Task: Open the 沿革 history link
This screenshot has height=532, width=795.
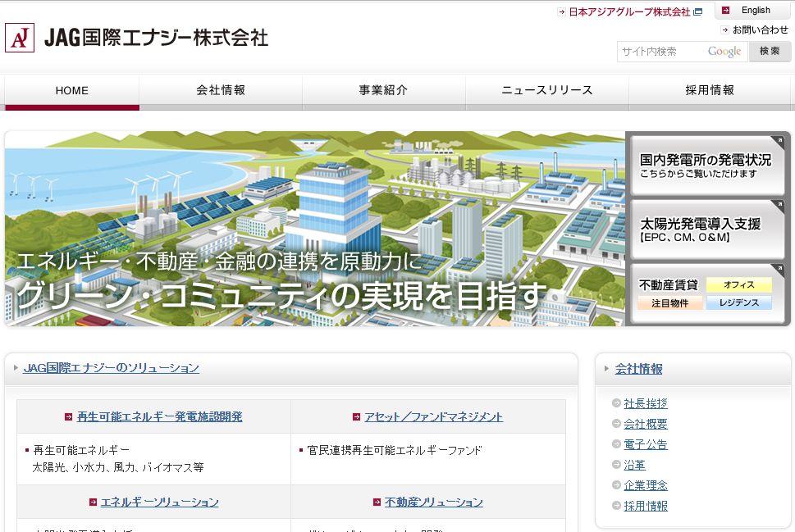Action: (635, 465)
